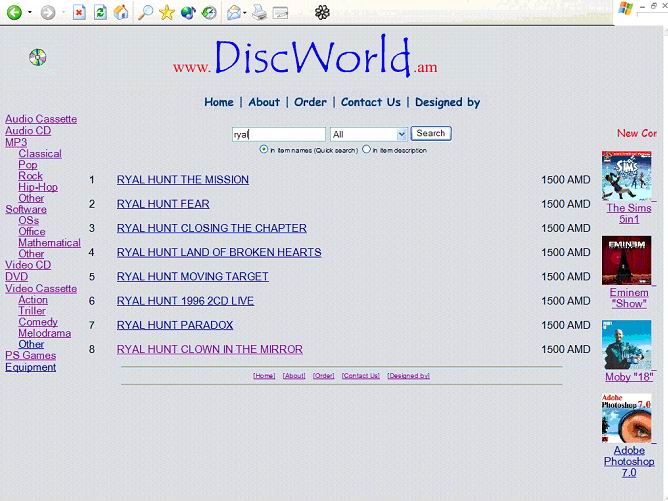Open About in the top navigation
The image size is (668, 501).
coord(264,102)
